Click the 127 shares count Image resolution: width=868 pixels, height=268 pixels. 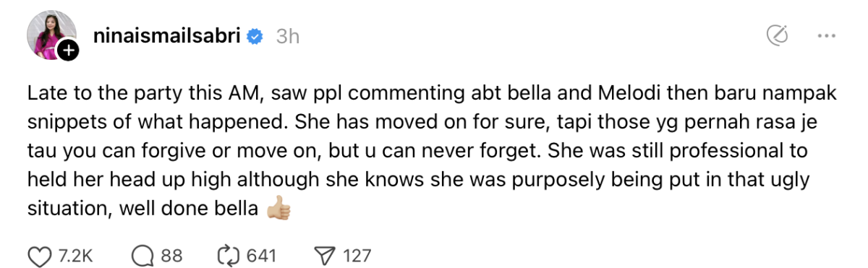coord(357,255)
